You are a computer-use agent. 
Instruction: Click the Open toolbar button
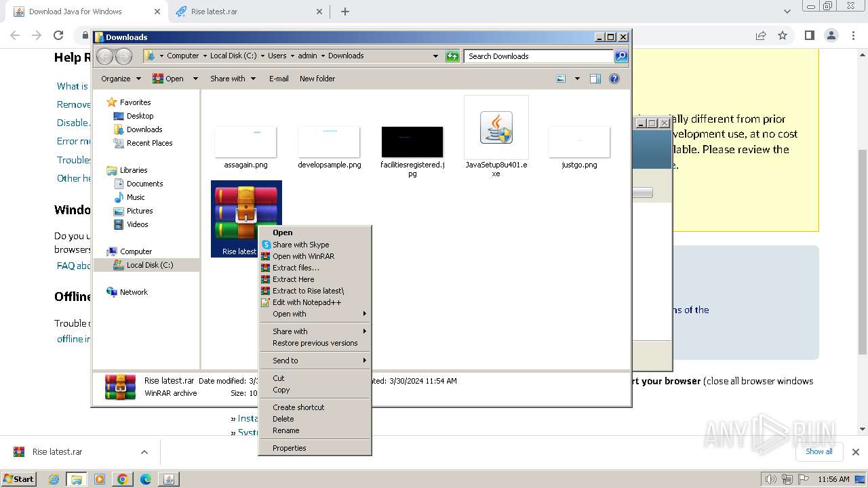pyautogui.click(x=169, y=79)
